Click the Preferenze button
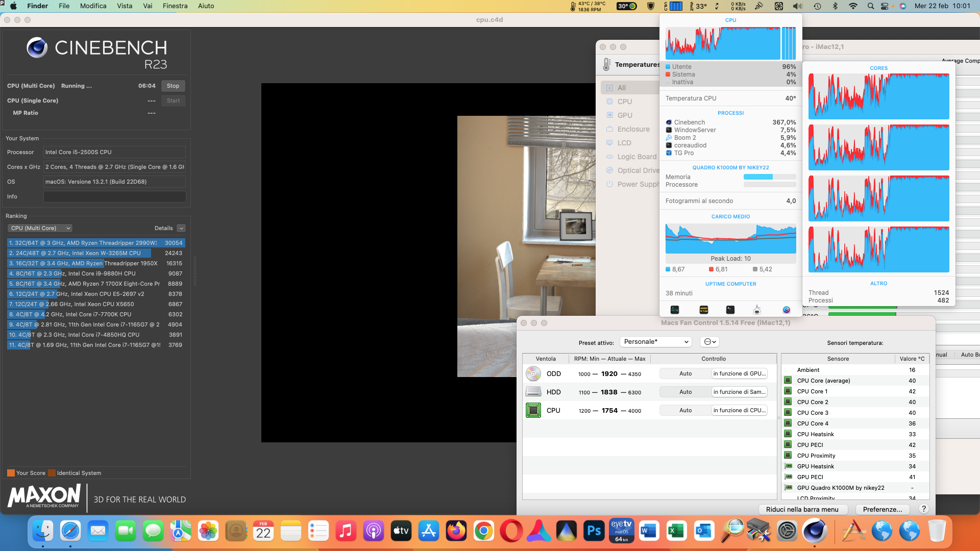Screen dimensions: 980x551 point(882,509)
